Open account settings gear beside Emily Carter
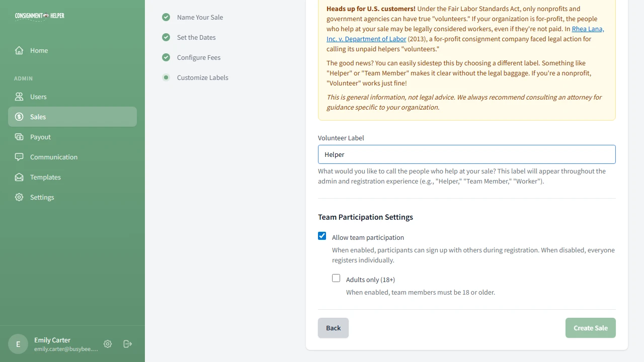The width and height of the screenshot is (644, 362). tap(107, 344)
